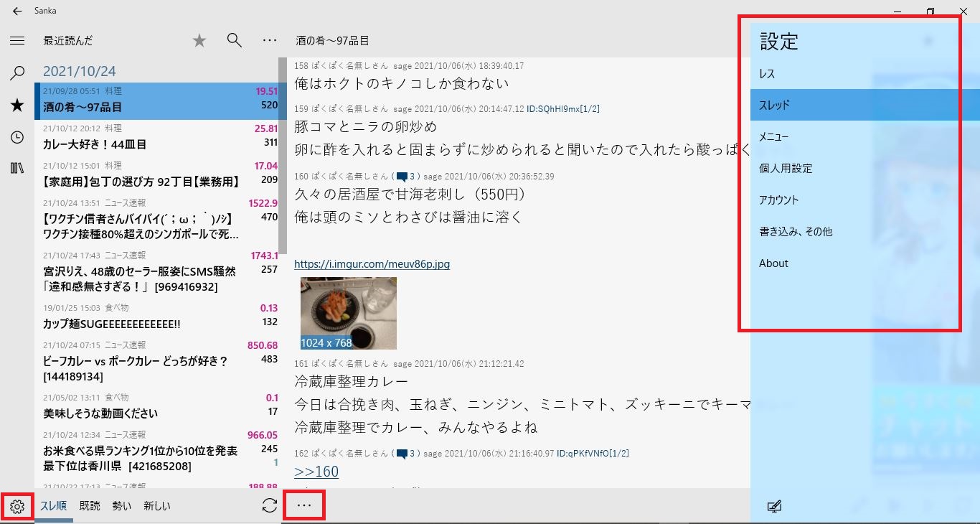This screenshot has width=980, height=524.
Task: Open history from the sidebar clock icon
Action: [17, 137]
